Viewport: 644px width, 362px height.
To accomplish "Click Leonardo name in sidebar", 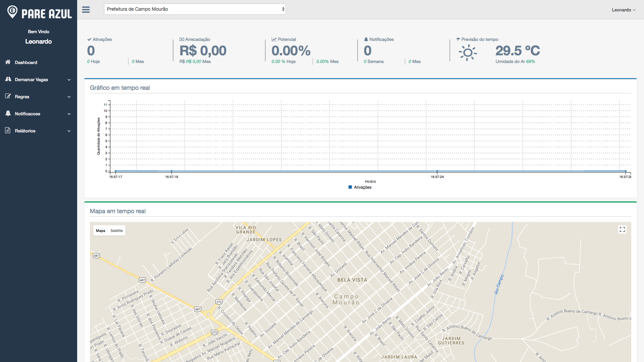I will (x=39, y=42).
